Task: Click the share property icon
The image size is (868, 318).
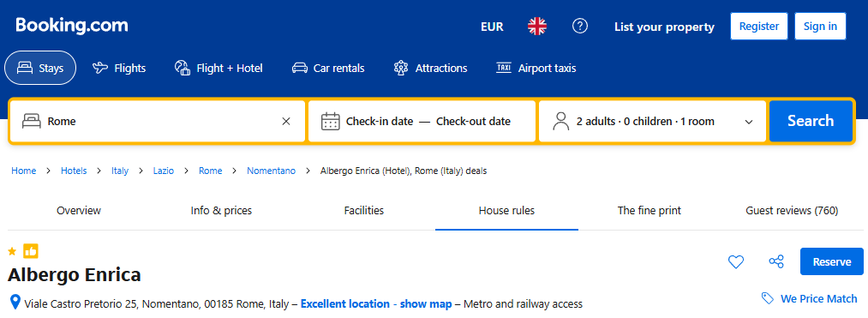Action: point(776,261)
